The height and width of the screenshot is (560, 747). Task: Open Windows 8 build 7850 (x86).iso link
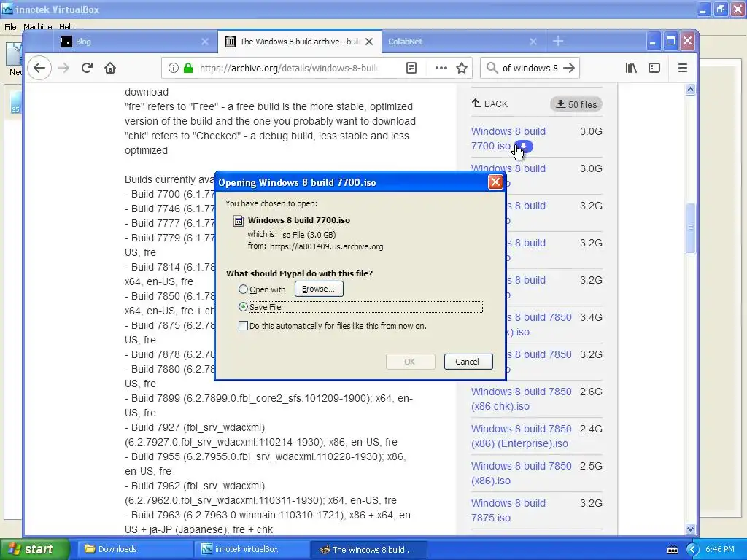click(x=521, y=473)
